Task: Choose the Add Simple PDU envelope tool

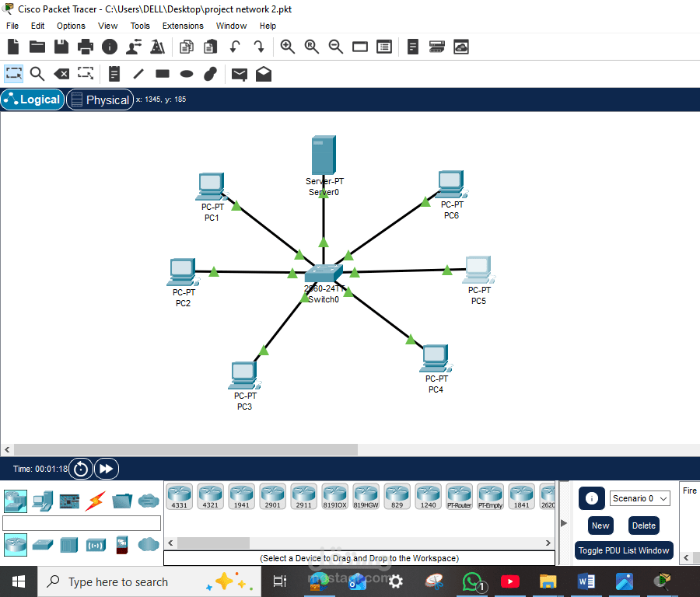Action: (x=240, y=74)
